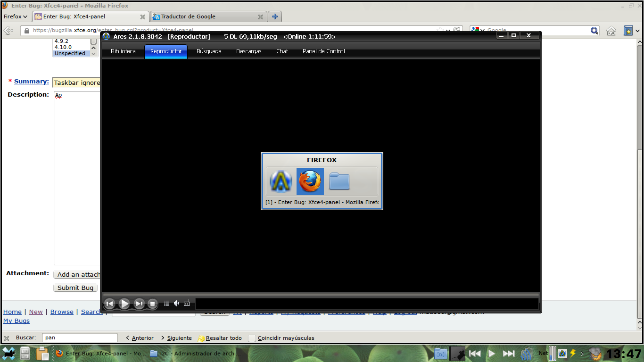Screen dimensions: 644x362
Task: Follow the My Bugs link
Action: click(17, 321)
